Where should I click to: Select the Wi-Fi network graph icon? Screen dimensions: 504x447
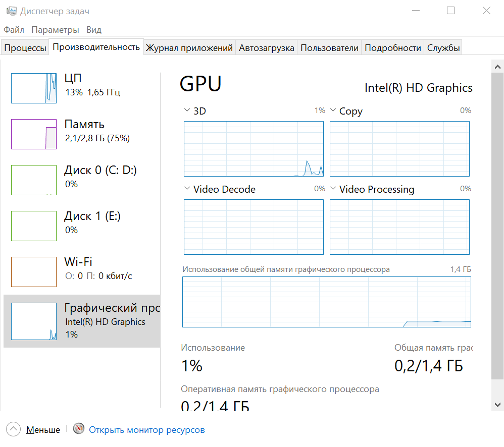click(34, 271)
